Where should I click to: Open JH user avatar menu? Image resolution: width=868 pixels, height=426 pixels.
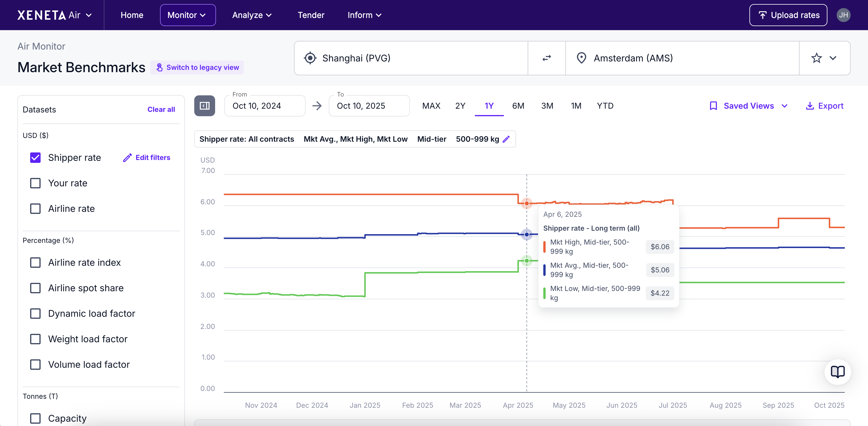[x=843, y=15]
